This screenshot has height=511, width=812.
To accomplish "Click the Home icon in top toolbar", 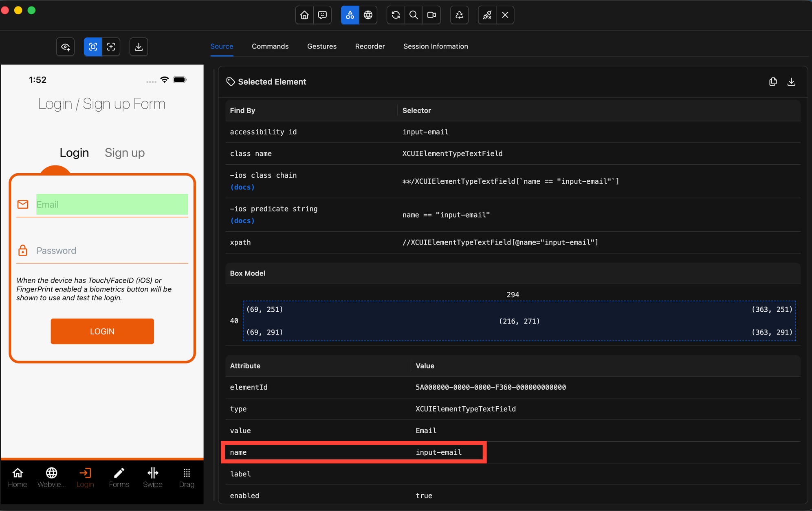I will [304, 15].
